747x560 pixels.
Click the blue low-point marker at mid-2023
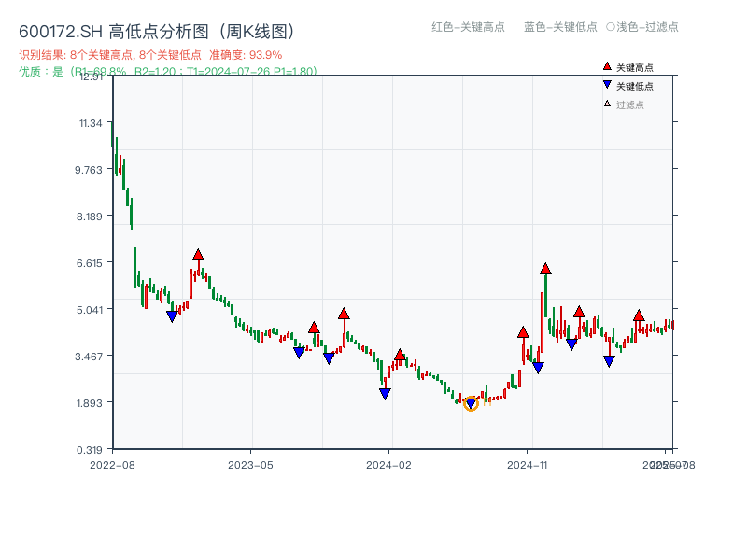point(301,352)
